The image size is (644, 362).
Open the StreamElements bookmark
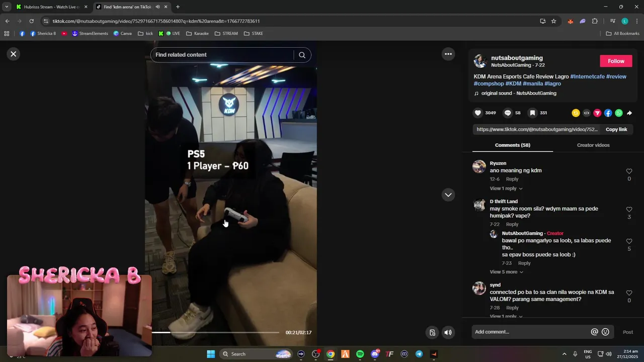(x=90, y=34)
